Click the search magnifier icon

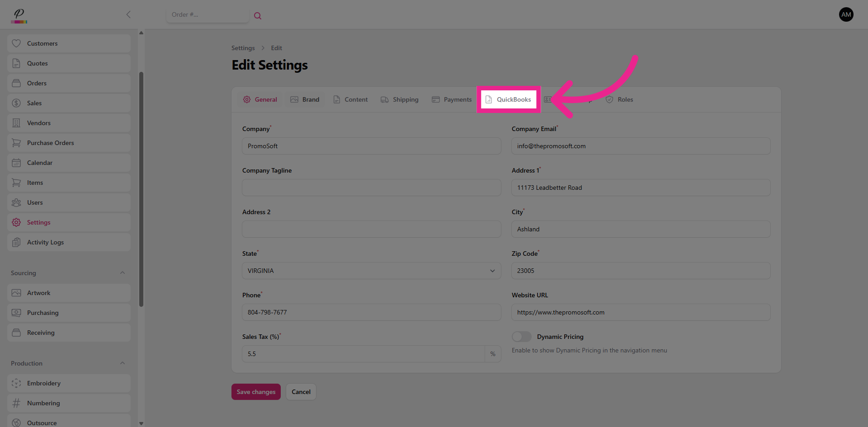click(x=258, y=16)
